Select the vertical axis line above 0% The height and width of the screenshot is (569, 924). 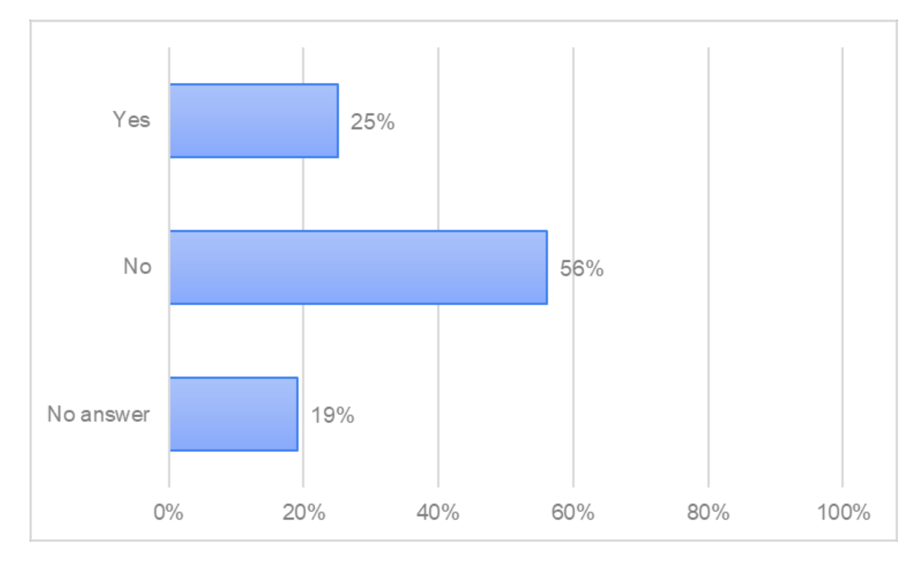169,195
